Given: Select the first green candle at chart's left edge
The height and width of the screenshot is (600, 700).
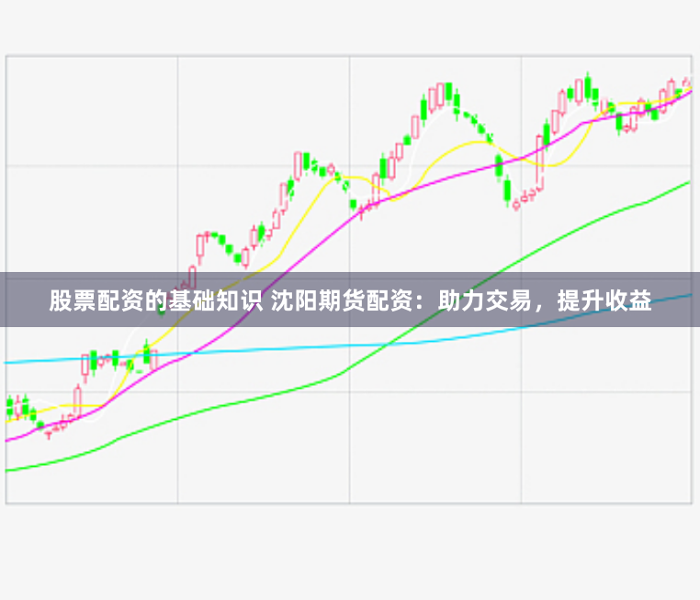Looking at the screenshot, I should 10,406.
